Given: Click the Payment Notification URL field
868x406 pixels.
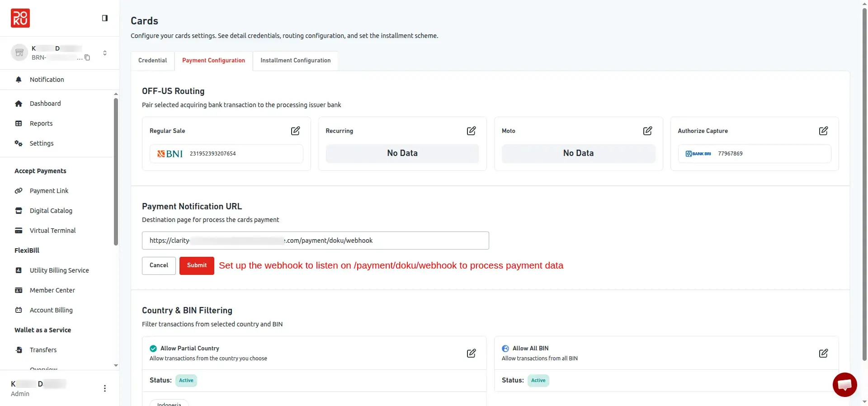Looking at the screenshot, I should pyautogui.click(x=315, y=241).
